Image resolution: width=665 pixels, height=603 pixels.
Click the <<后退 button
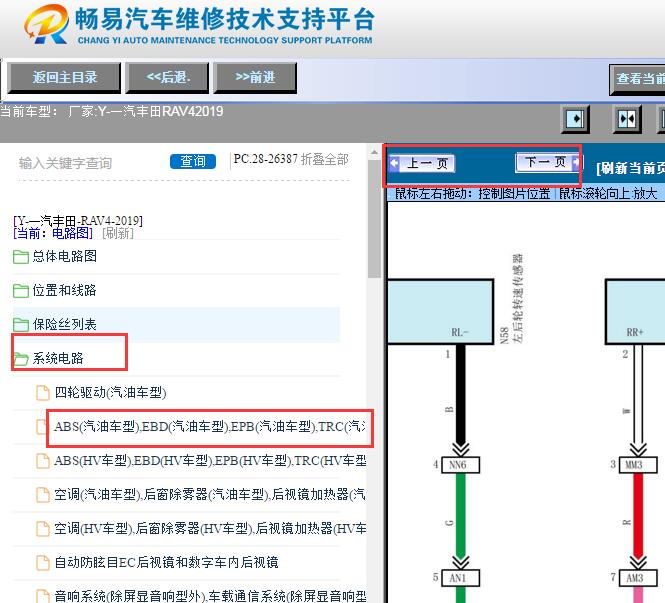[167, 78]
